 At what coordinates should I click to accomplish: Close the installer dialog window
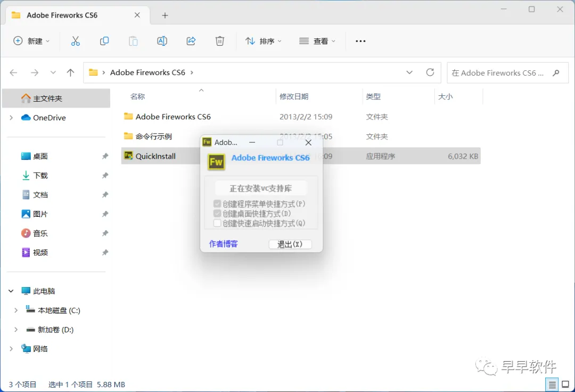coord(308,142)
